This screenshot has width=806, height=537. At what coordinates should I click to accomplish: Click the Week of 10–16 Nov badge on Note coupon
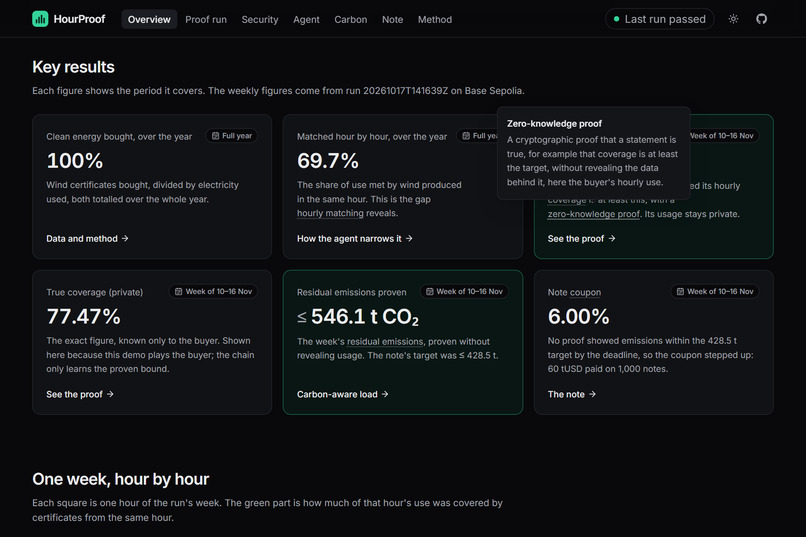715,291
